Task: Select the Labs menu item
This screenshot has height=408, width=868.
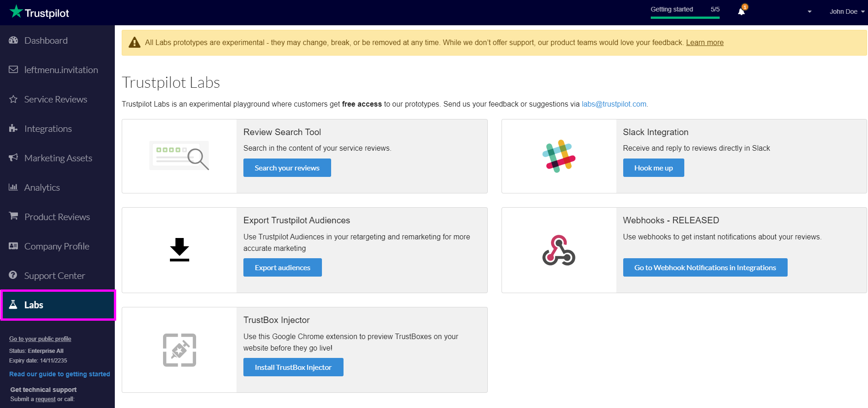Action: (57, 305)
